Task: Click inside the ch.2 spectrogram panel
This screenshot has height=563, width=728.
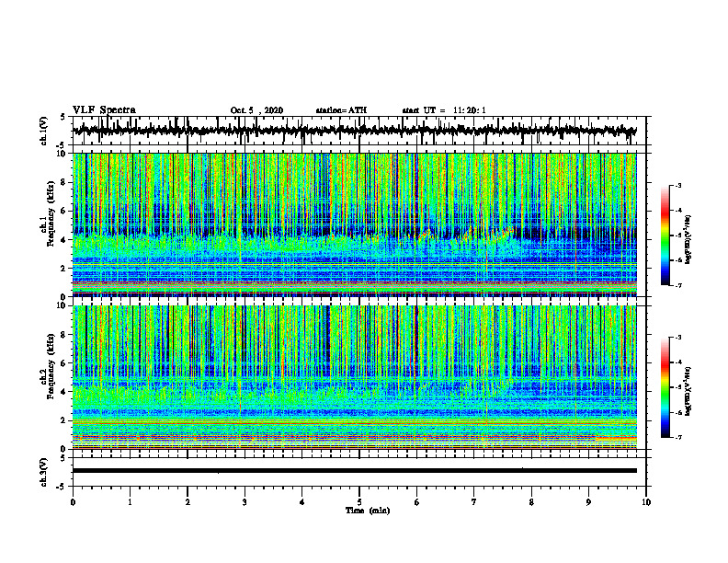Action: coord(355,377)
